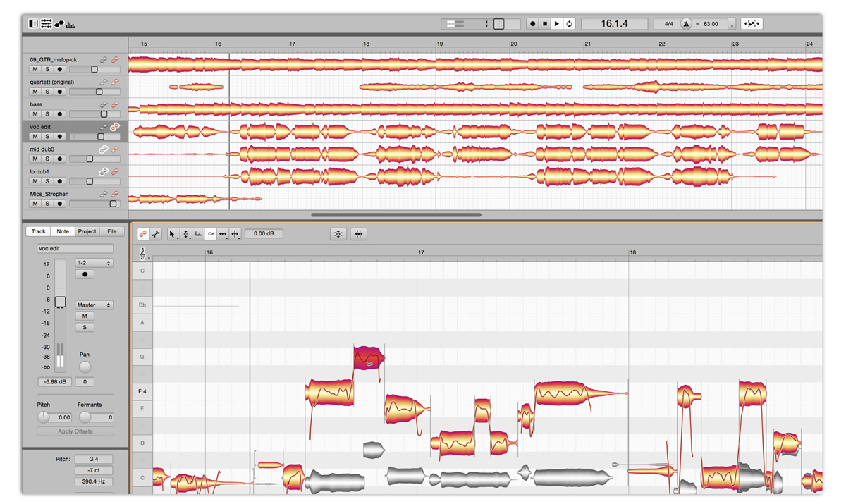Open the Master output routing dropdown

pyautogui.click(x=92, y=305)
